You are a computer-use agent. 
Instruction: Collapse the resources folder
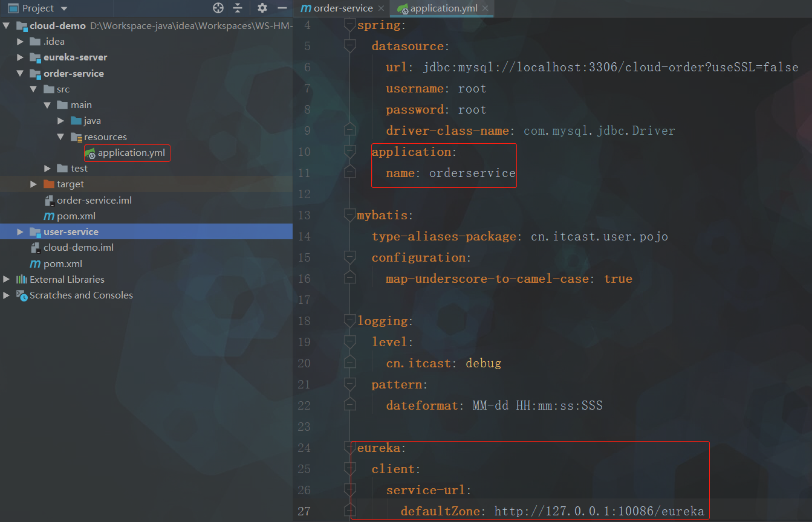(x=60, y=137)
